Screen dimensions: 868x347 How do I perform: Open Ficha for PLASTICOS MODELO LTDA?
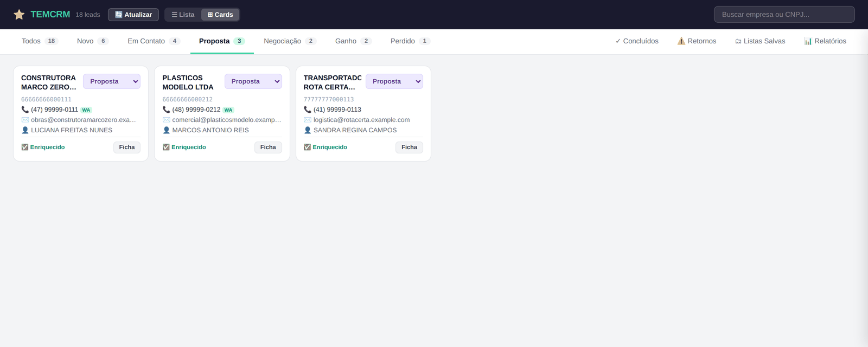pos(268,147)
